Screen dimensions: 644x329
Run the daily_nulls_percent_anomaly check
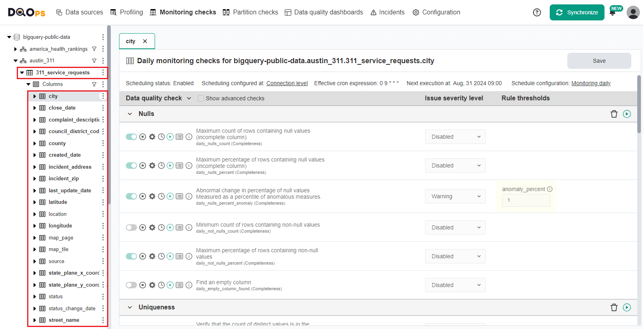coord(170,196)
